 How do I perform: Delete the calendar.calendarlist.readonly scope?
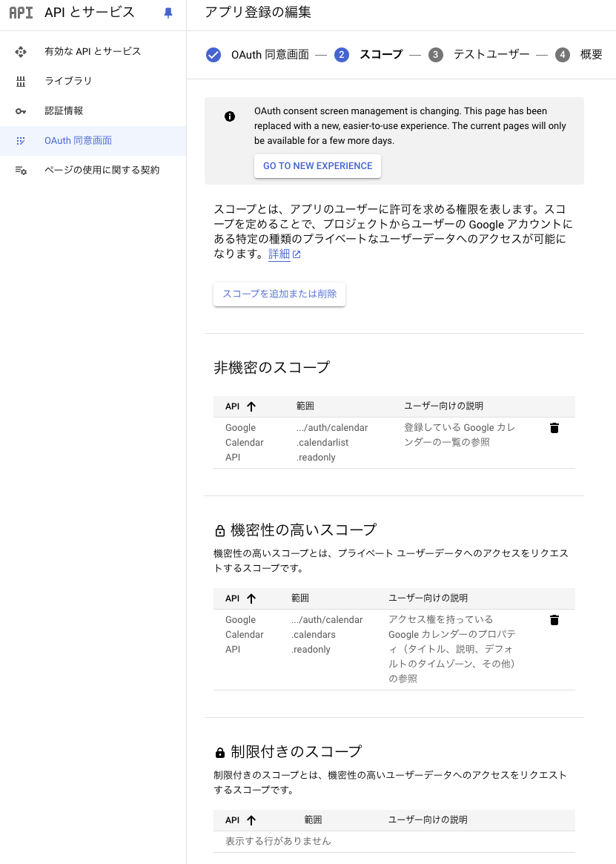554,428
